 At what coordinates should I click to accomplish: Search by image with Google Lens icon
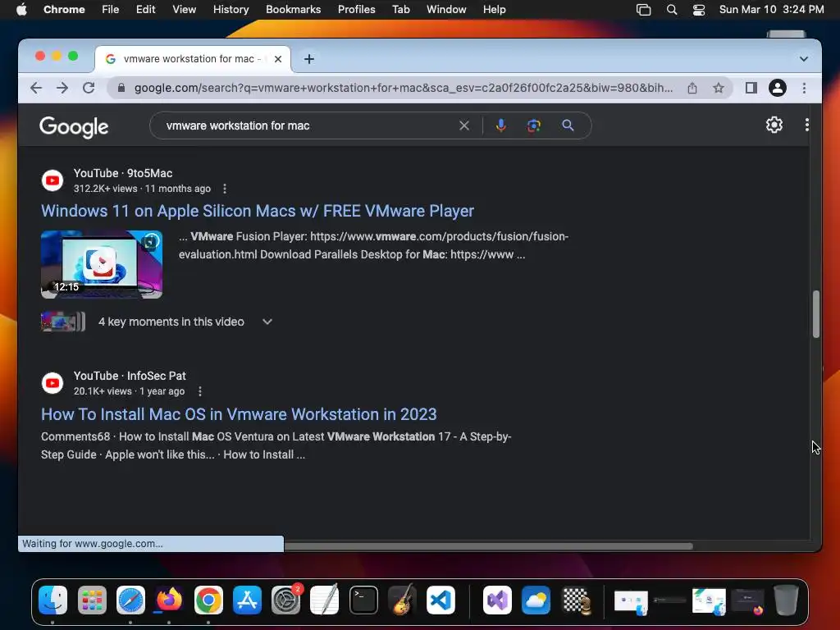pos(533,126)
